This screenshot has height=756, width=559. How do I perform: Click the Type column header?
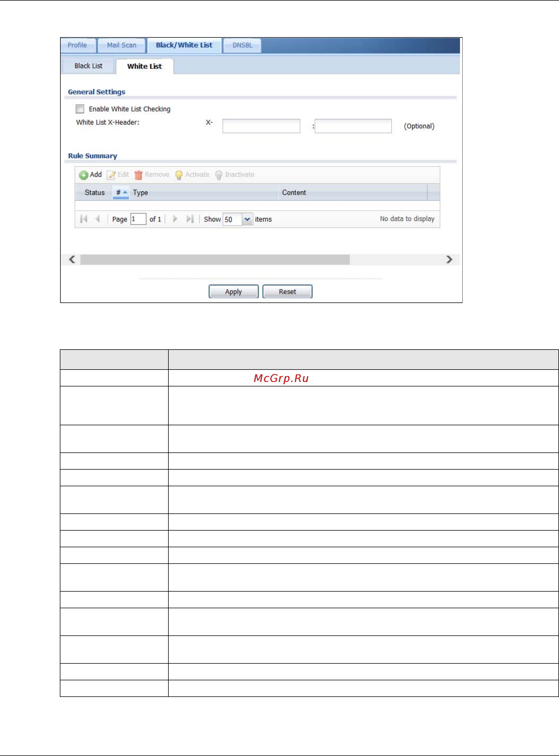[204, 193]
